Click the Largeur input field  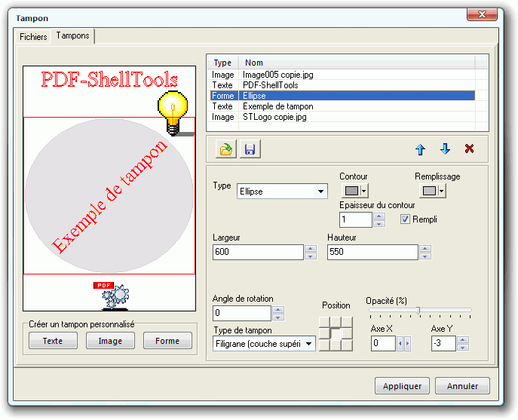point(258,252)
